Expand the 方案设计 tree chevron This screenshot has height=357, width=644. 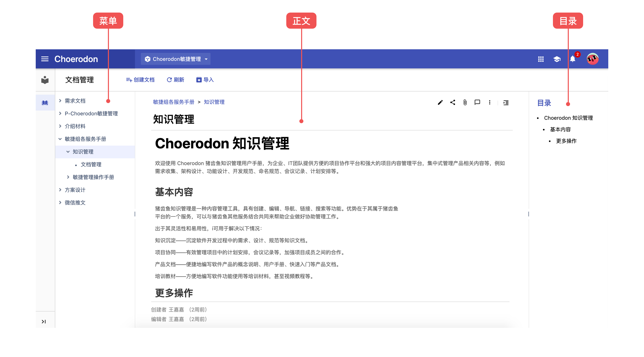60,190
